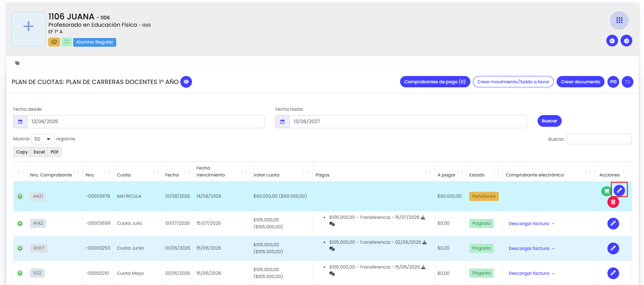The width and height of the screenshot is (644, 285).
Task: Expand row details for comprobante 4142
Action: coord(20,224)
